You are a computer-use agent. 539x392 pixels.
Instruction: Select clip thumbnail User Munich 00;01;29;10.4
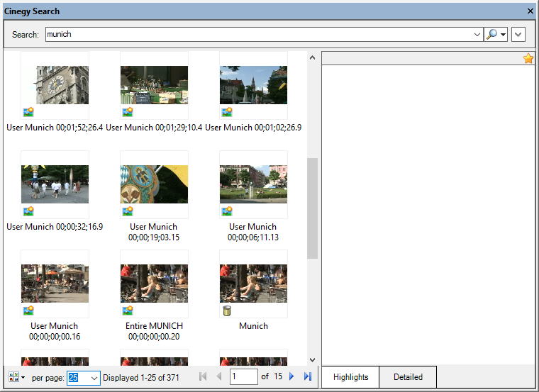coord(155,85)
